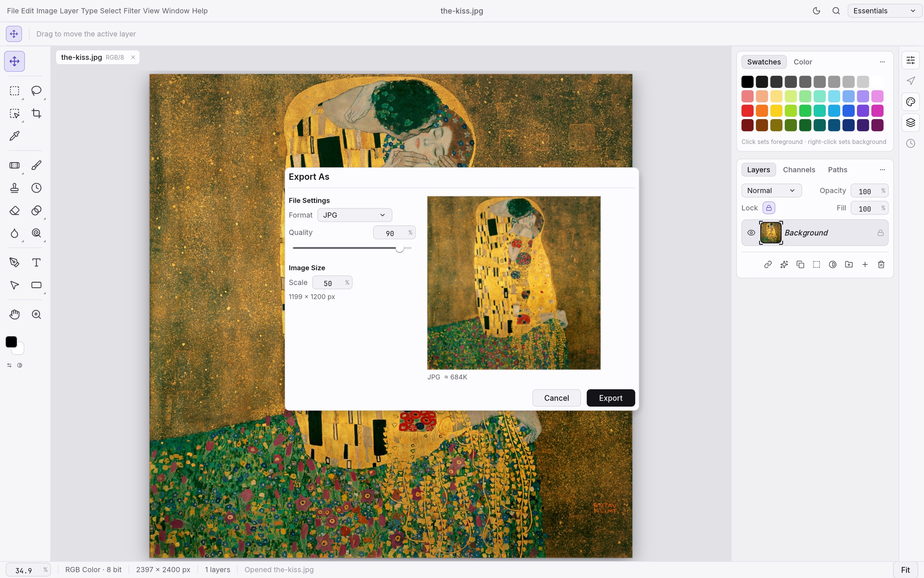Viewport: 924px width, 578px height.
Task: Open the Swatches panel options menu
Action: coord(882,62)
